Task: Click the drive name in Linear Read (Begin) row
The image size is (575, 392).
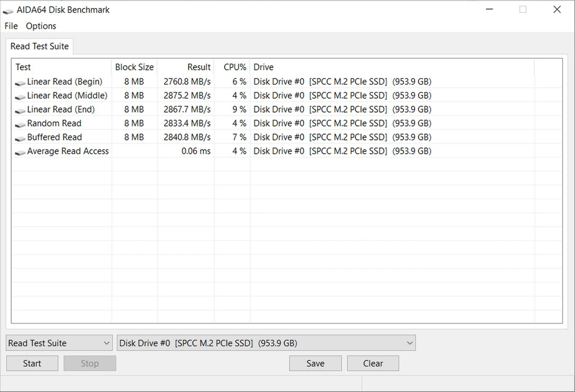Action: pos(343,81)
